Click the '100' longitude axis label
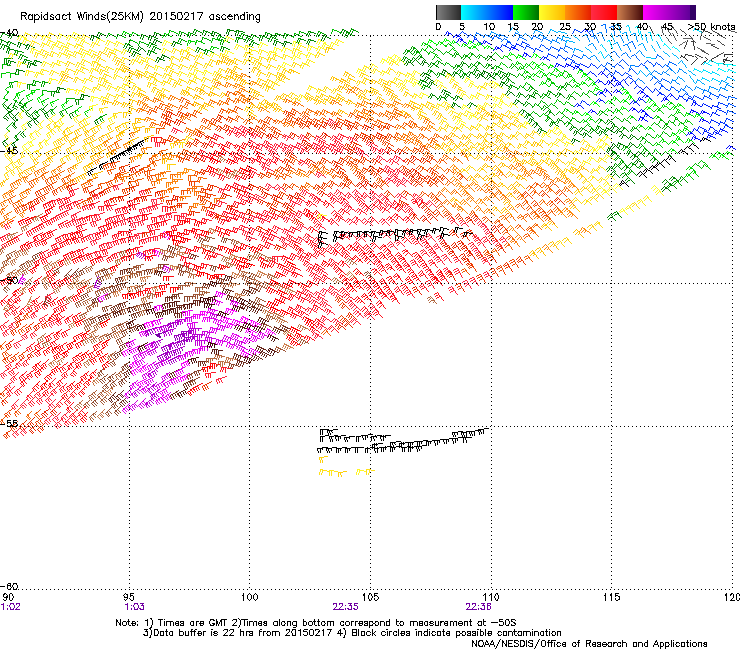The image size is (740, 650). tap(250, 597)
